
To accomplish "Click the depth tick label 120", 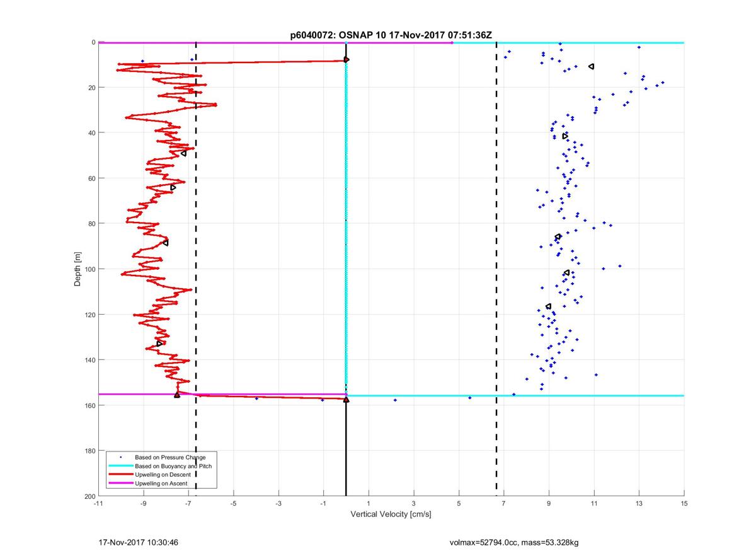I will (89, 315).
